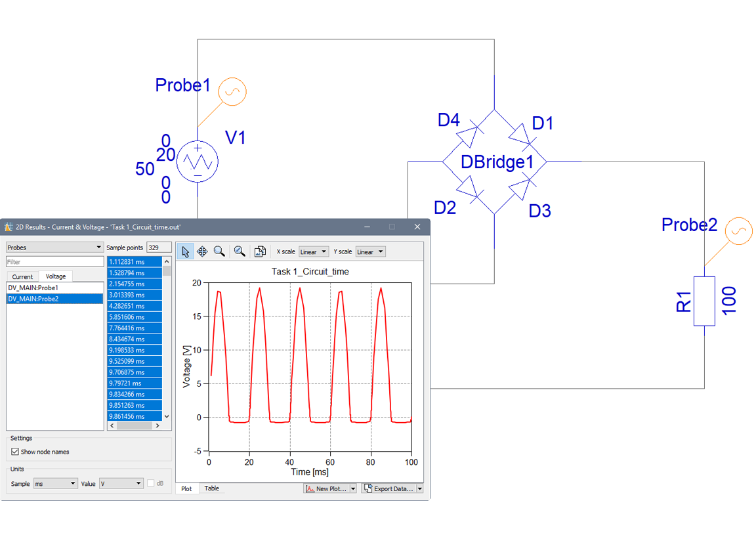Select the V1 voltage source symbol
Image resolution: width=756 pixels, height=541 pixels.
(x=198, y=161)
